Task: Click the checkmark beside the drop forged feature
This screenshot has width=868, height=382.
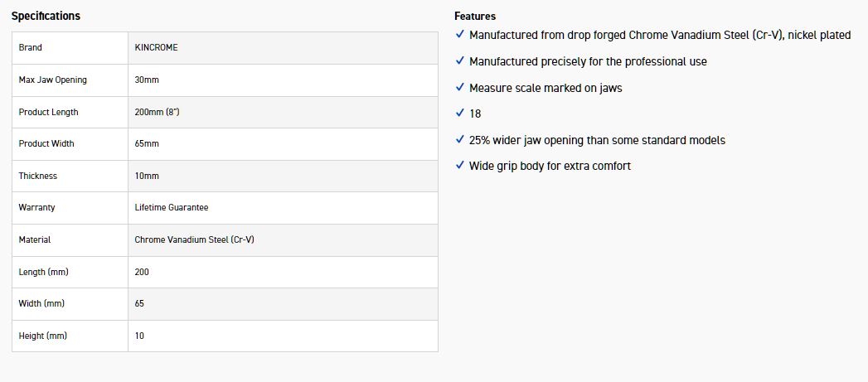Action: click(460, 35)
